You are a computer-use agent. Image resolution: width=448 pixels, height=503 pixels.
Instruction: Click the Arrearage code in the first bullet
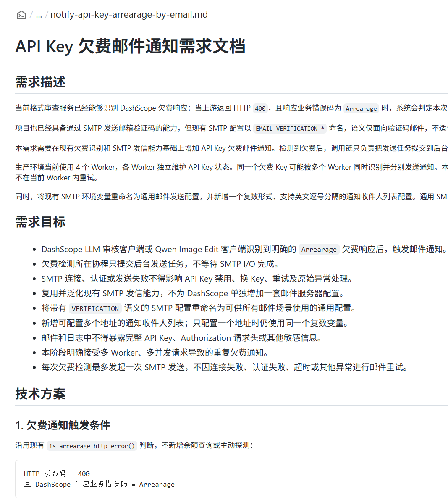point(319,250)
